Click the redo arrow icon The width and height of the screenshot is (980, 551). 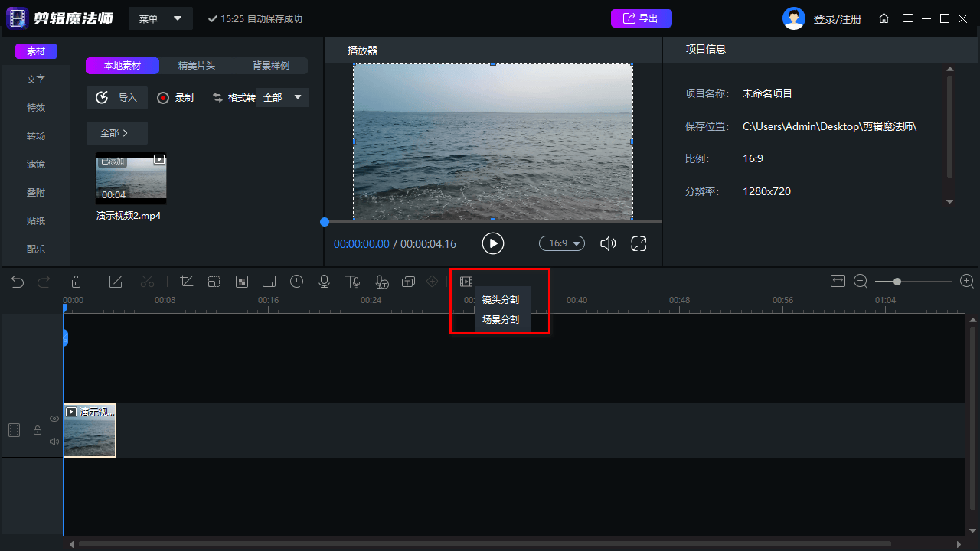point(44,282)
